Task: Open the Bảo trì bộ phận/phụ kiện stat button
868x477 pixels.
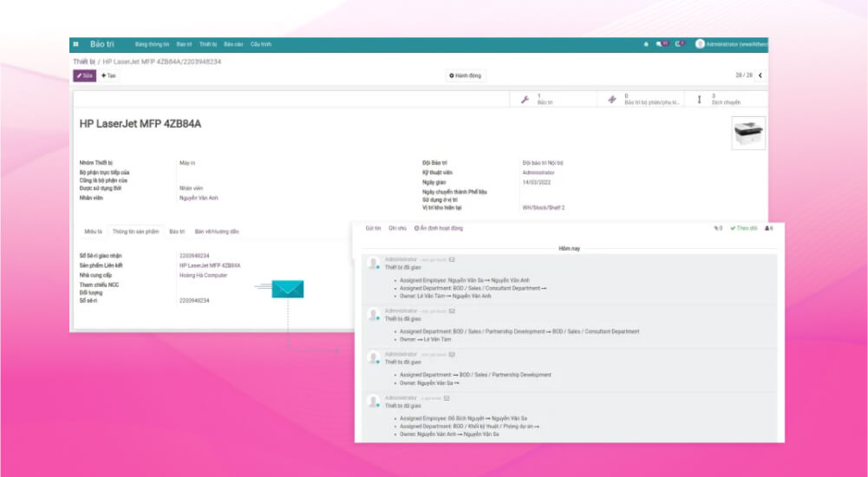Action: click(x=641, y=100)
